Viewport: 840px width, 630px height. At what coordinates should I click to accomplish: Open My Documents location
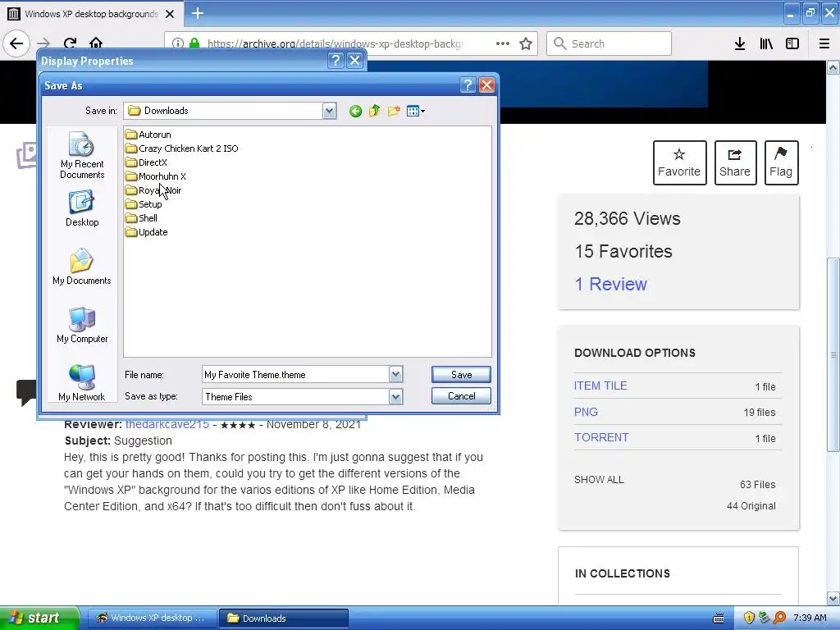point(82,267)
